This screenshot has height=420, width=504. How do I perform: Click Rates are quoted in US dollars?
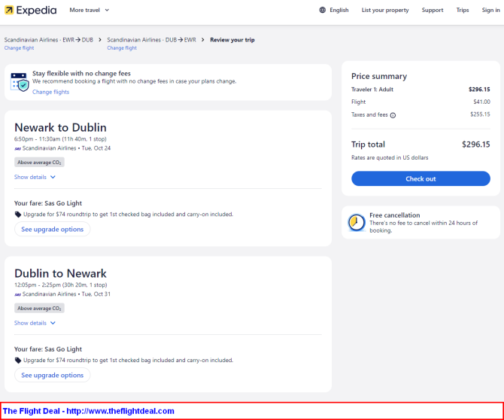point(390,157)
